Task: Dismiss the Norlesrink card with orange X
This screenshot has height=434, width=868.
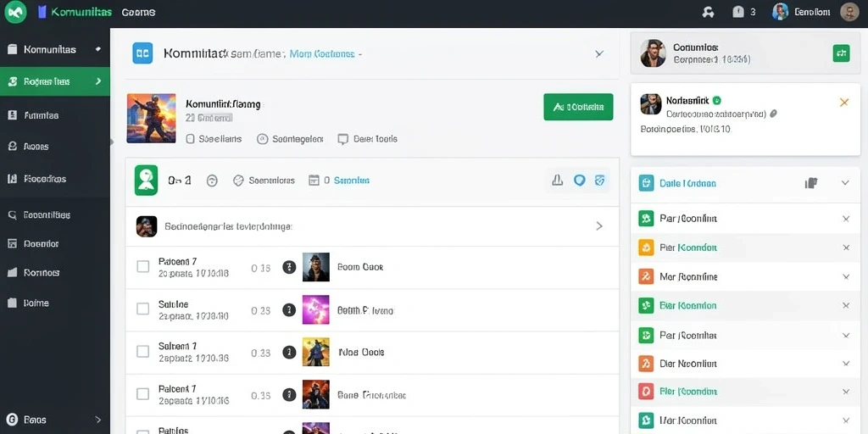Action: (x=843, y=102)
